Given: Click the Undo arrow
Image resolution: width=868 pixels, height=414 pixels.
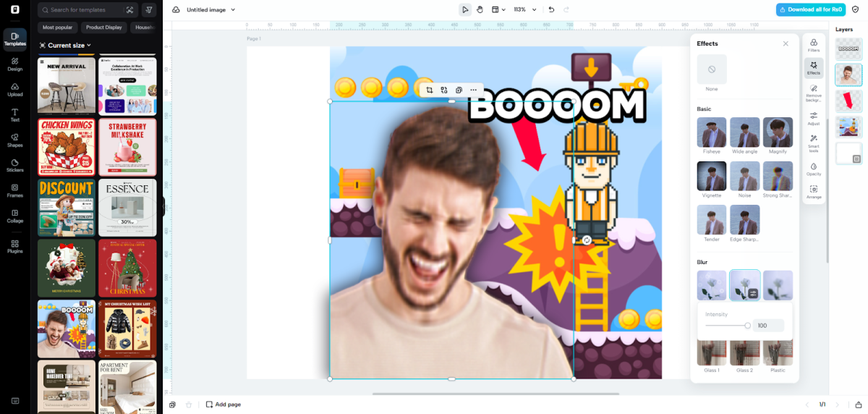Looking at the screenshot, I should 551,9.
